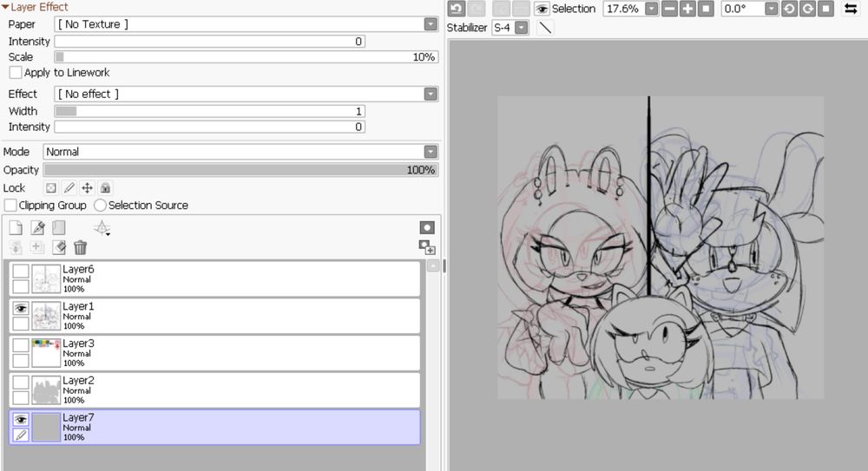The width and height of the screenshot is (868, 471).
Task: Click the apply layer mask icon
Action: click(427, 247)
